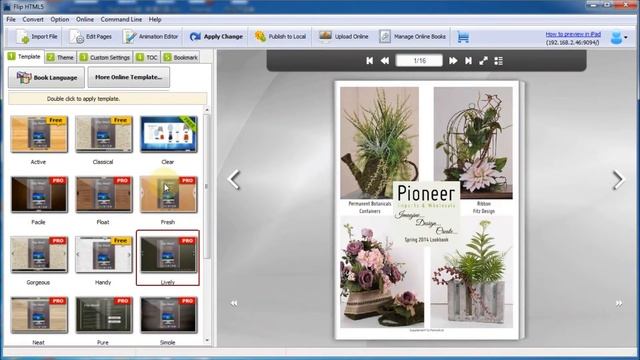Go to the next page via toolbar
The height and width of the screenshot is (360, 640).
[453, 61]
